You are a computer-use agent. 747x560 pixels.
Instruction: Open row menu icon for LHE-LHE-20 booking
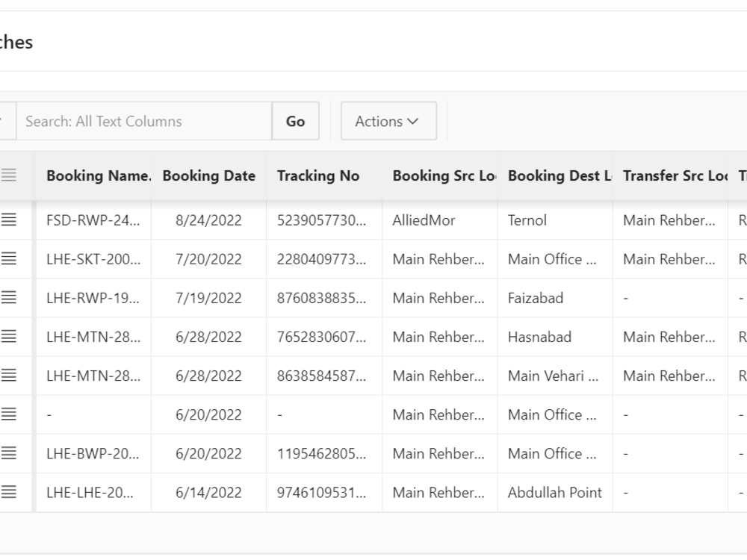click(x=8, y=492)
